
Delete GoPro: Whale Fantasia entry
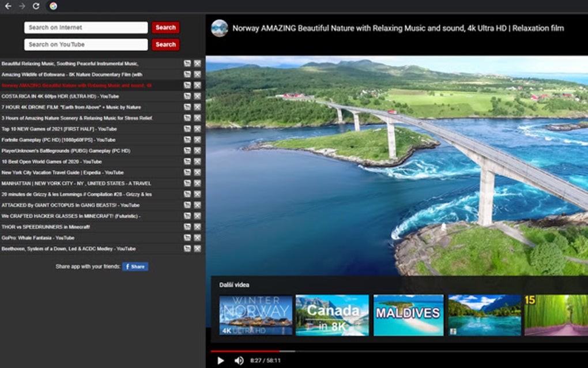point(198,238)
